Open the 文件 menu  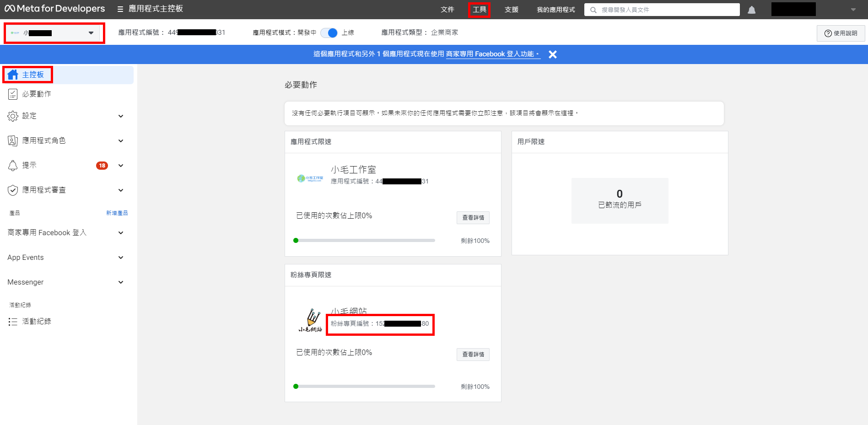(x=447, y=10)
